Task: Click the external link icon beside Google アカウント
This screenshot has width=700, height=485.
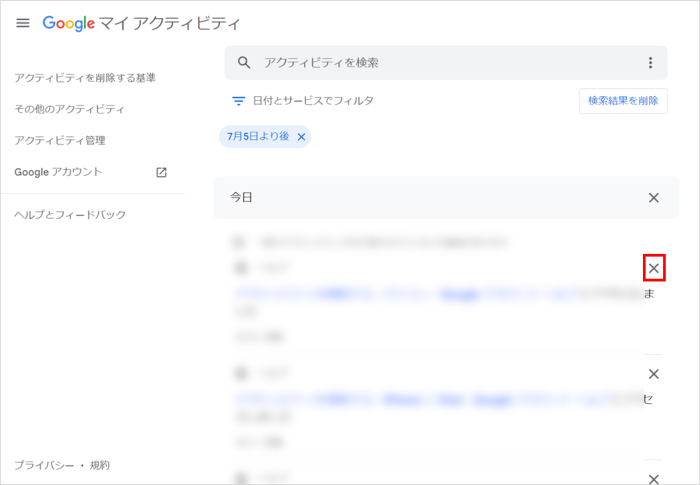Action: pyautogui.click(x=161, y=172)
